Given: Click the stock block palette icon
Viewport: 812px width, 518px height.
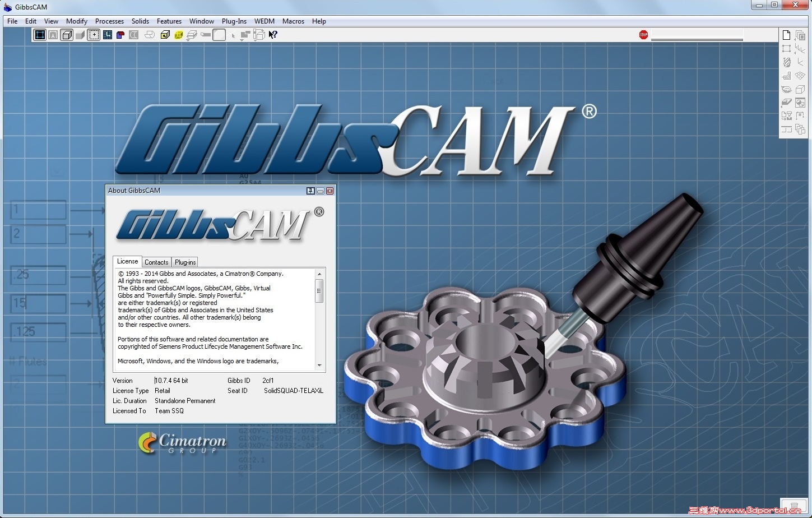Looking at the screenshot, I should click(x=786, y=102).
